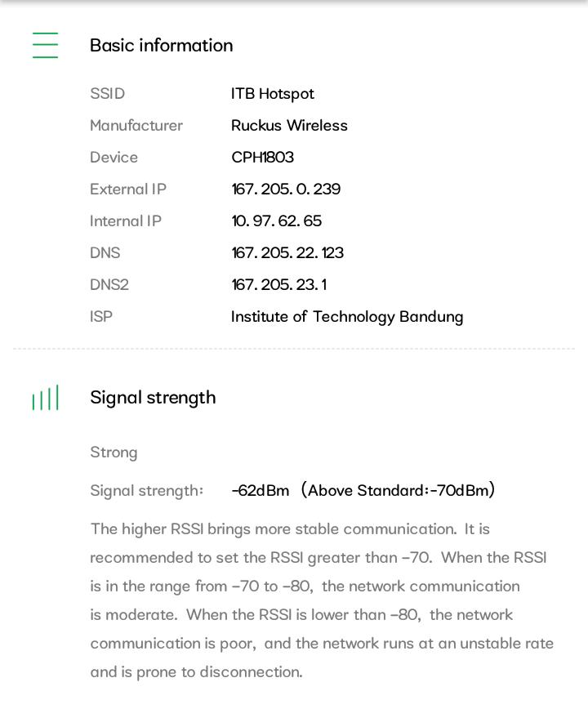Viewport: 588px width, 709px height.
Task: Select the Institute of Technology Bandung ISP value
Action: (347, 317)
